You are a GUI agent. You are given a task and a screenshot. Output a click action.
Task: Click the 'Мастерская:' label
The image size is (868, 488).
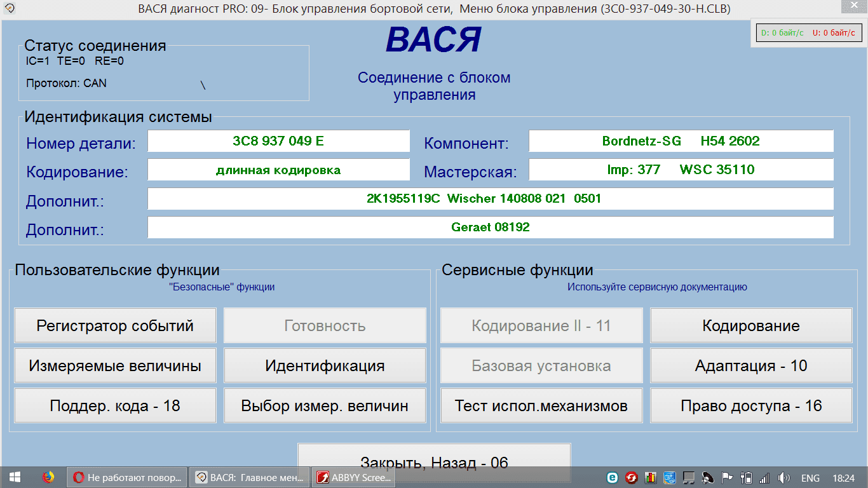click(470, 172)
